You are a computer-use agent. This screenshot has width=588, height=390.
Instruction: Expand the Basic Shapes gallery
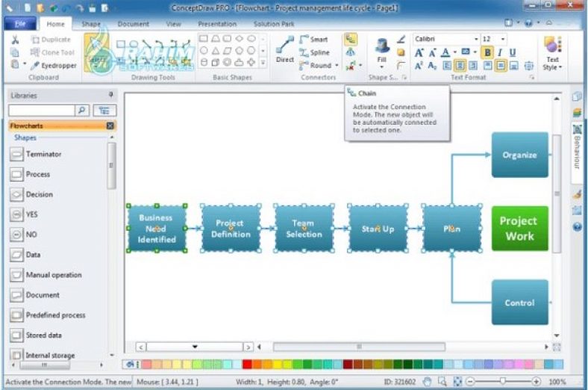[x=263, y=63]
